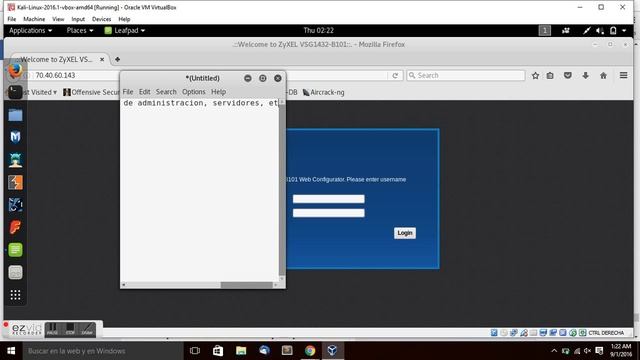Image resolution: width=640 pixels, height=360 pixels.
Task: Launch Burp Suite from the dock
Action: tap(15, 182)
